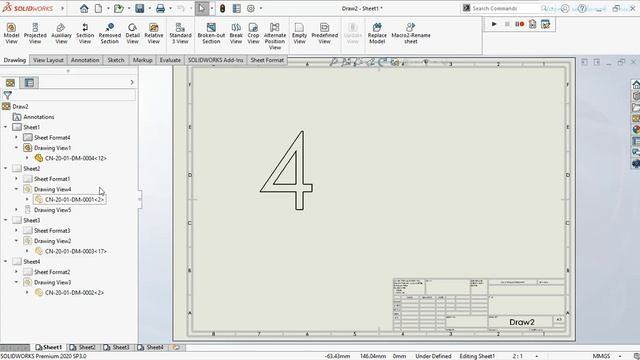Viewport: 640px width, 360px height.
Task: Choose the Crop View tool
Action: (x=253, y=33)
